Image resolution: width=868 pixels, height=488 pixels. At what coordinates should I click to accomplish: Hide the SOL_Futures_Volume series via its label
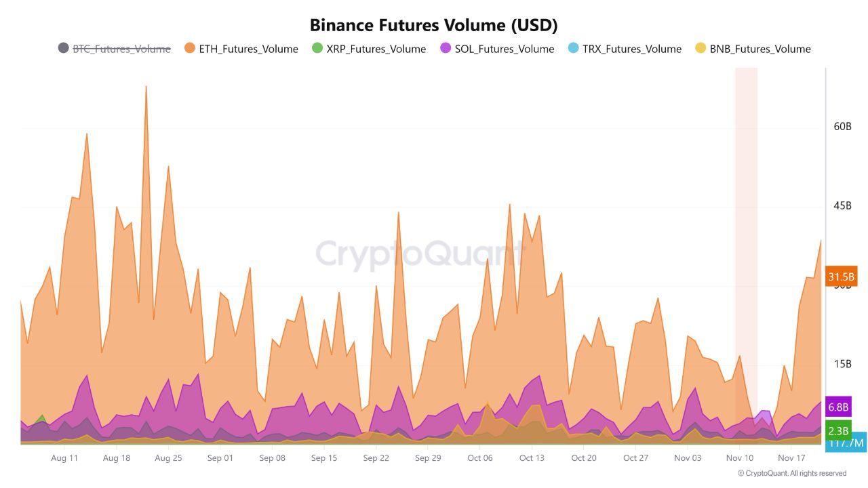(505, 49)
